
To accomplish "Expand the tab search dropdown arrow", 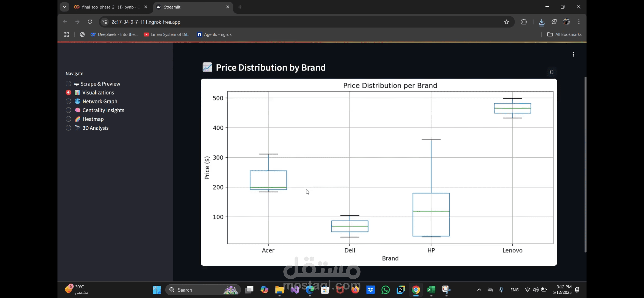I will [64, 7].
